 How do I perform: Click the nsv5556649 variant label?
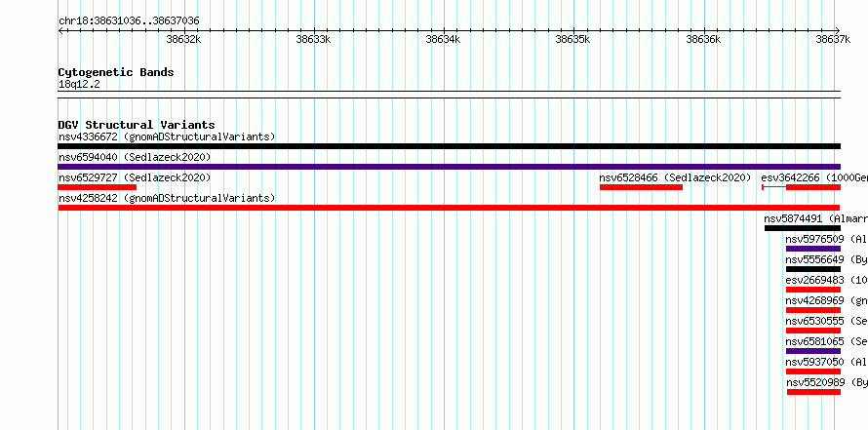(x=826, y=259)
